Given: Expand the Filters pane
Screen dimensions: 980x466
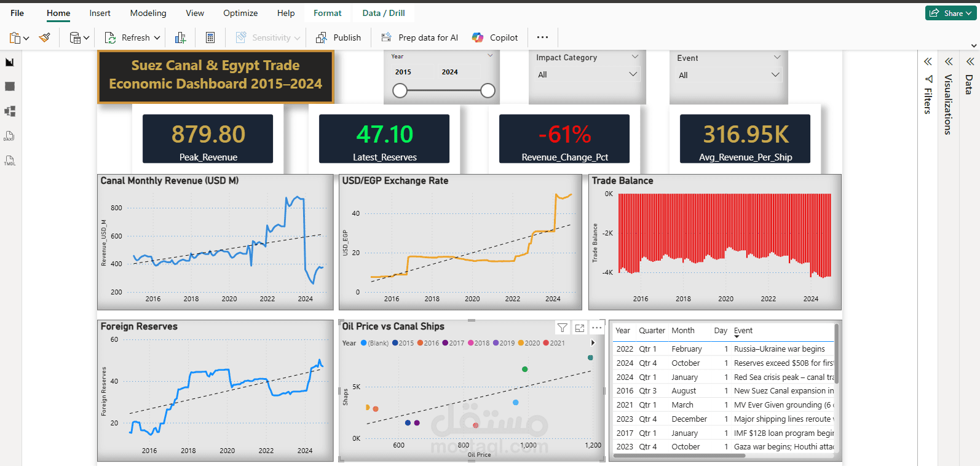Looking at the screenshot, I should pos(928,61).
